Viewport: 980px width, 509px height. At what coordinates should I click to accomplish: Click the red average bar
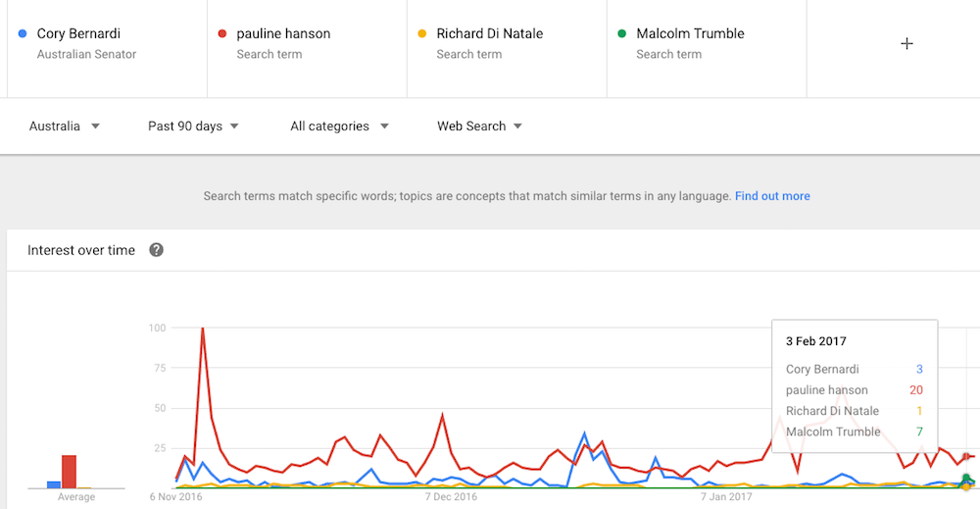(x=69, y=472)
